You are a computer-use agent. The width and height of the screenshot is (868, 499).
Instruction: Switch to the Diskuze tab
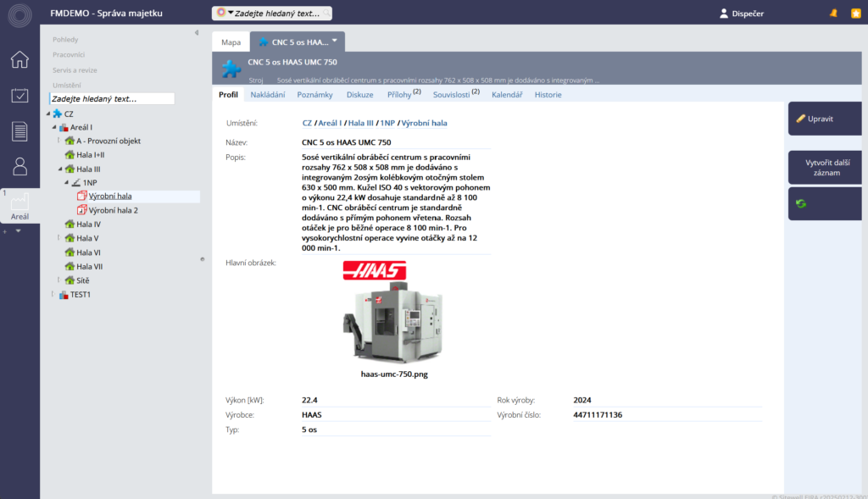click(x=359, y=95)
